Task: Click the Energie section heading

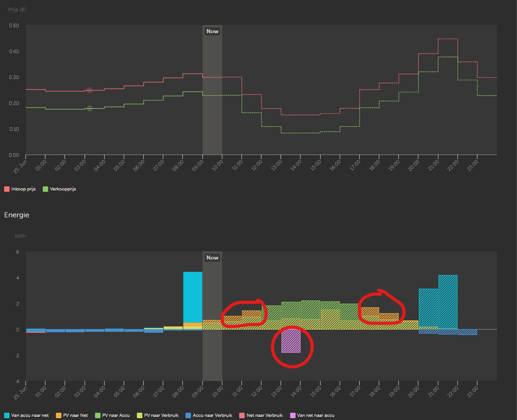Action: click(x=17, y=215)
